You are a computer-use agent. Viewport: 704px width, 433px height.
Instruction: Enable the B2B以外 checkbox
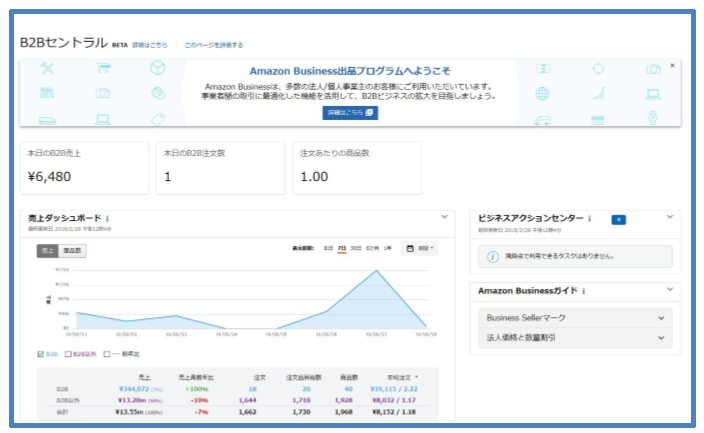coord(68,354)
